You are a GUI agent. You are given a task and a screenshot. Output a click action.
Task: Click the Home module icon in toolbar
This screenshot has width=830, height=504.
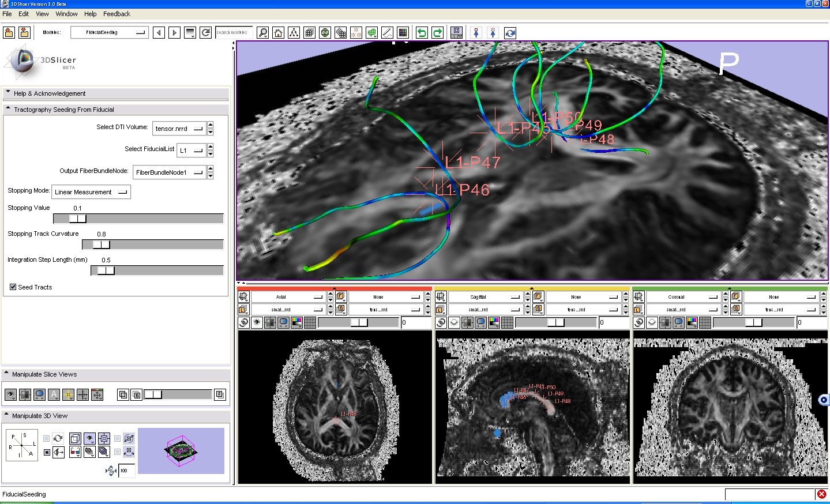pyautogui.click(x=278, y=33)
